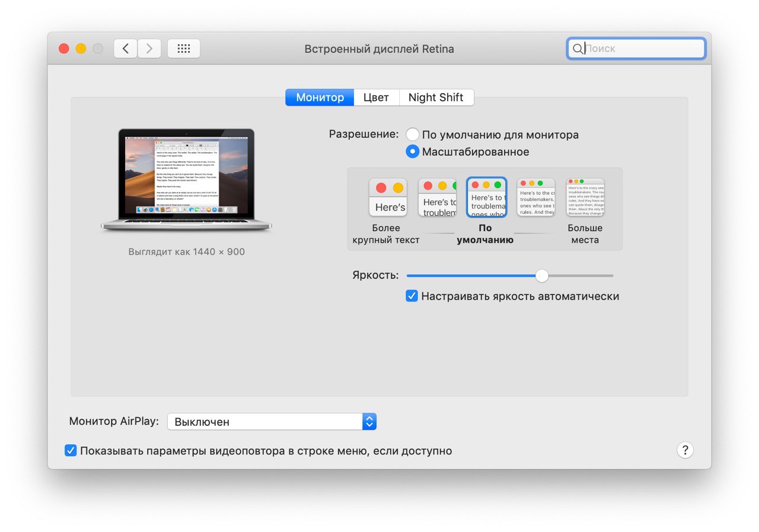Click the Монитор AirPlay: label
Viewport: 759px width, 532px height.
[114, 421]
